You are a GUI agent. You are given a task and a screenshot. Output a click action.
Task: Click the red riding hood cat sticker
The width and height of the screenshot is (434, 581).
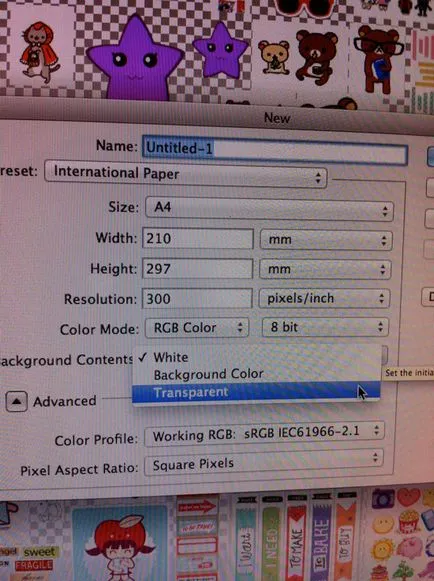pyautogui.click(x=39, y=52)
